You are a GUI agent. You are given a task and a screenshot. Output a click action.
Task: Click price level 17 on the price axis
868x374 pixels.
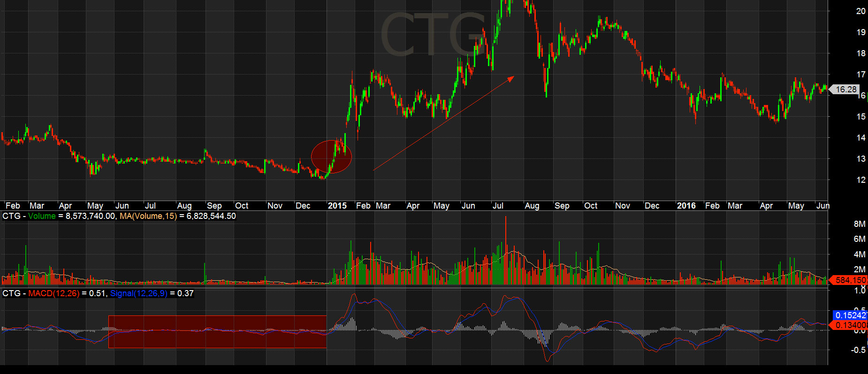pos(860,75)
